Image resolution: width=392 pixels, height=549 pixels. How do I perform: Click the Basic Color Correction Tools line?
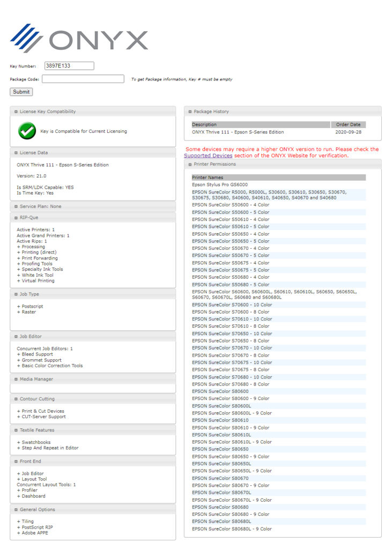pyautogui.click(x=50, y=366)
